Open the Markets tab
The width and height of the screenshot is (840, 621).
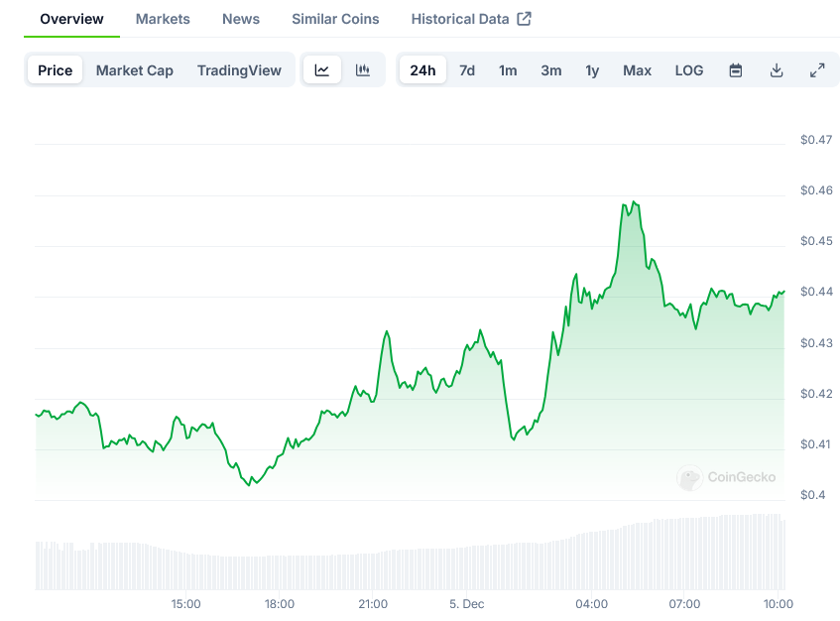163,19
